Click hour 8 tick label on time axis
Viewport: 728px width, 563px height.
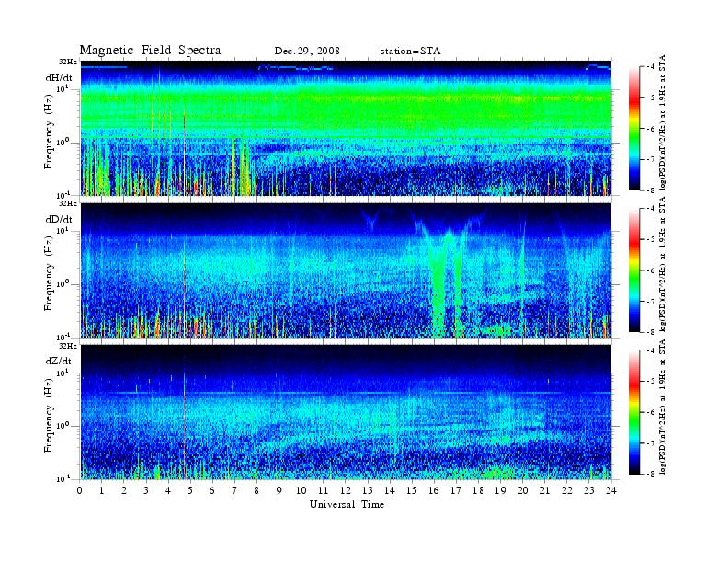[256, 491]
